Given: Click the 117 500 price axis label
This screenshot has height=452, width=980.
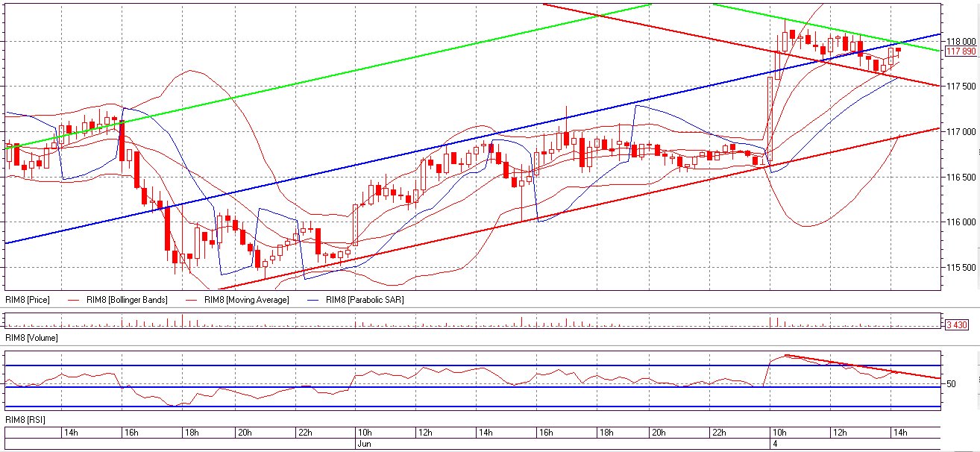Looking at the screenshot, I should [x=961, y=87].
